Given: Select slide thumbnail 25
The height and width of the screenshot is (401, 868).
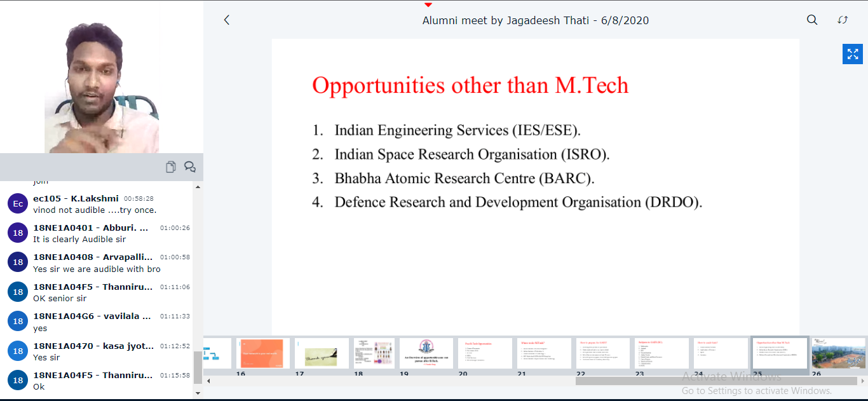Looking at the screenshot, I should pyautogui.click(x=780, y=353).
